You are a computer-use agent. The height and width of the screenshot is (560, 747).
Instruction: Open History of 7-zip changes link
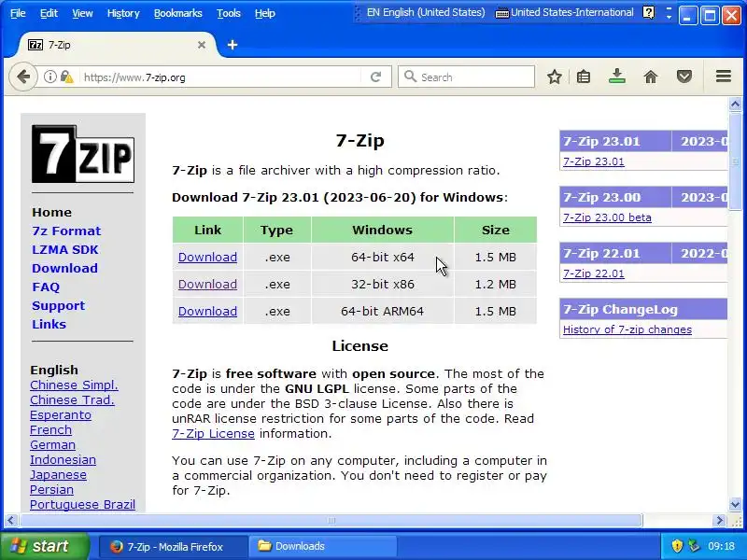[x=627, y=329]
